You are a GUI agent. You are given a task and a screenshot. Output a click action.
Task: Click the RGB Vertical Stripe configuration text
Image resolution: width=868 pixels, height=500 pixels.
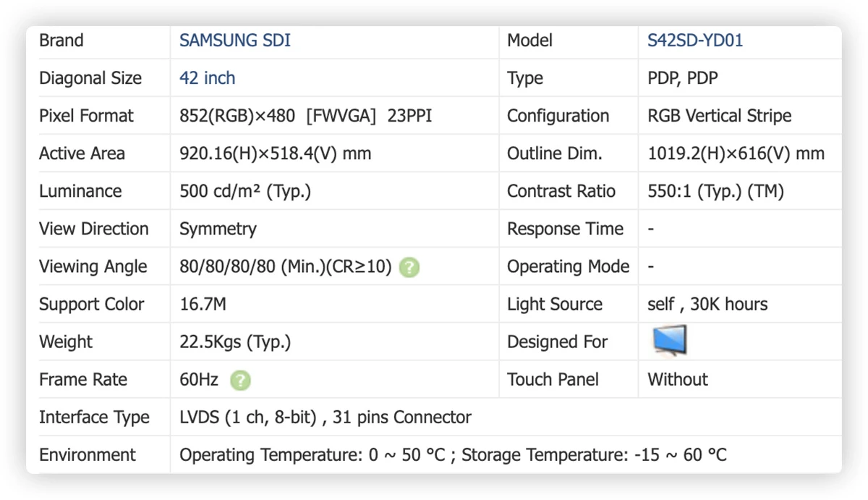(x=720, y=116)
